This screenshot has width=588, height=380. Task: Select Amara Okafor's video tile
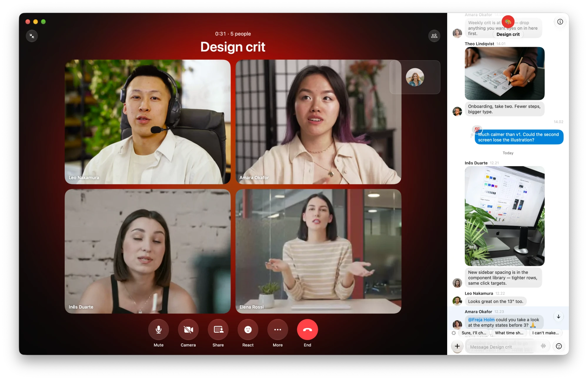pos(318,122)
